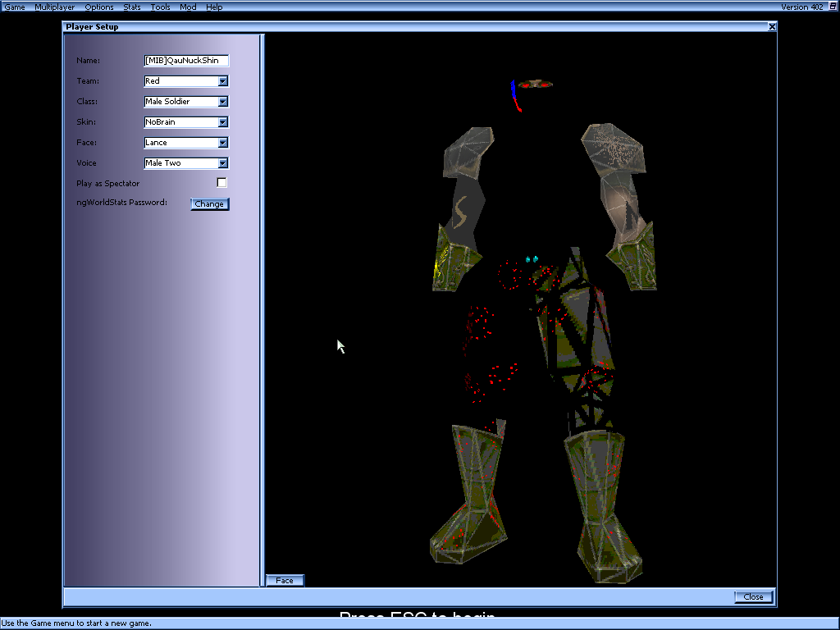The image size is (840, 630).
Task: Click the Close button of Player Setup
Action: (x=753, y=596)
